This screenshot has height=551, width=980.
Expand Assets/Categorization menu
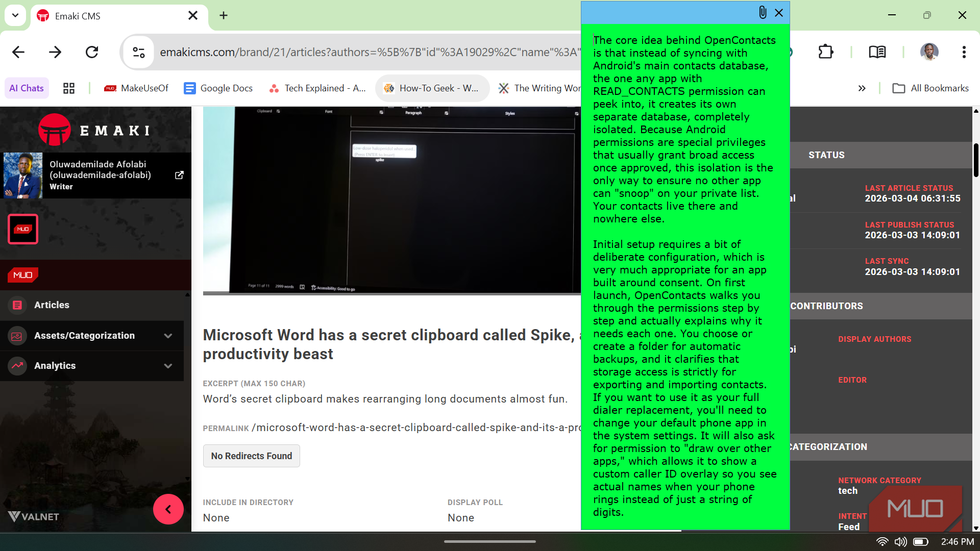92,336
